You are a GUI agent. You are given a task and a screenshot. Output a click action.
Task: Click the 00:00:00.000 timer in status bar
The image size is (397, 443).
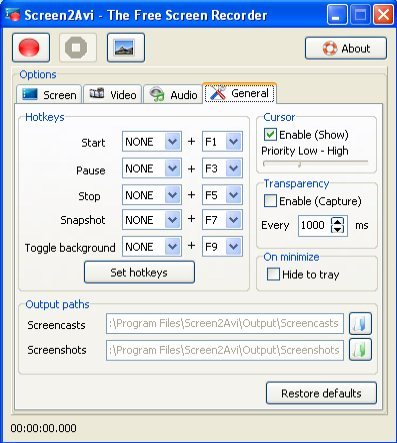[x=43, y=428]
